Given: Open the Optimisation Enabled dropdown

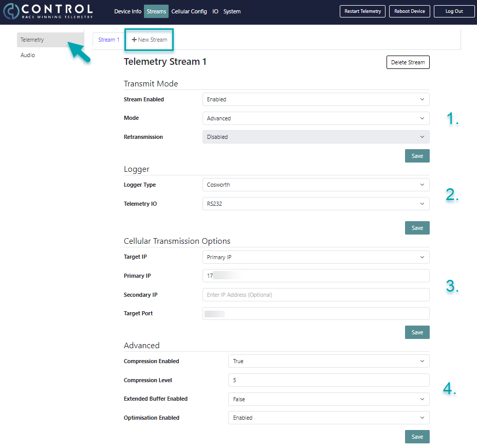Looking at the screenshot, I should click(x=328, y=418).
